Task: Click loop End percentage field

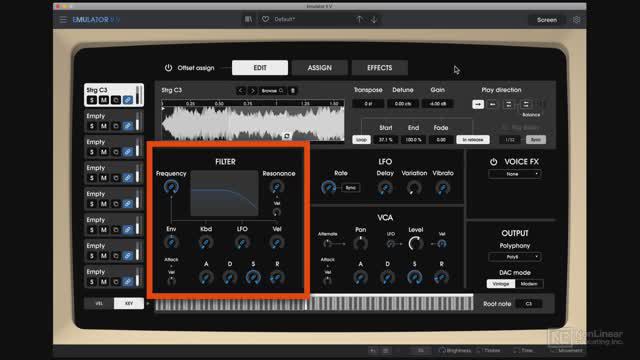Action: tap(413, 140)
